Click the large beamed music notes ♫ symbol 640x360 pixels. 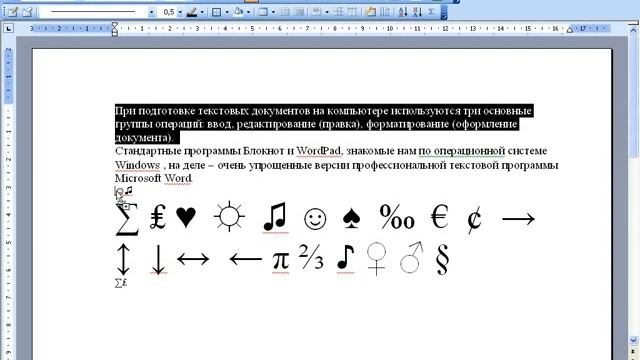(x=275, y=217)
